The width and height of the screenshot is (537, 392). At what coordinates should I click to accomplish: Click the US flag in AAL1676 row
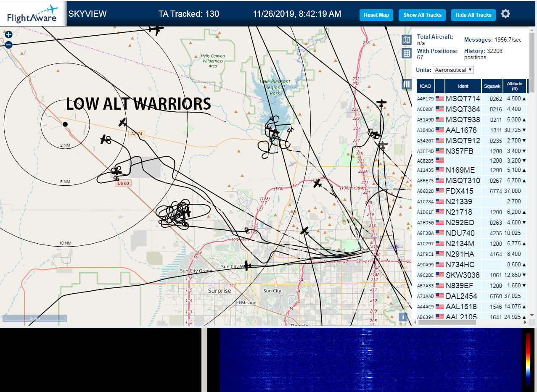click(x=440, y=130)
